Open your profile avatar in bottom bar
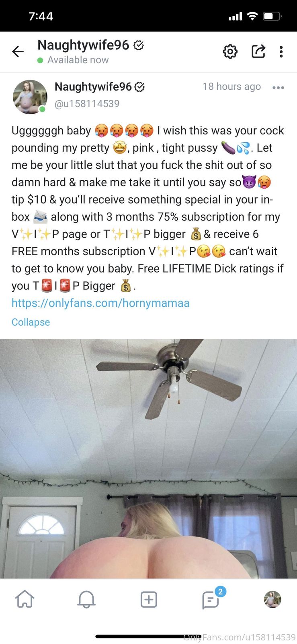 pos(272,599)
